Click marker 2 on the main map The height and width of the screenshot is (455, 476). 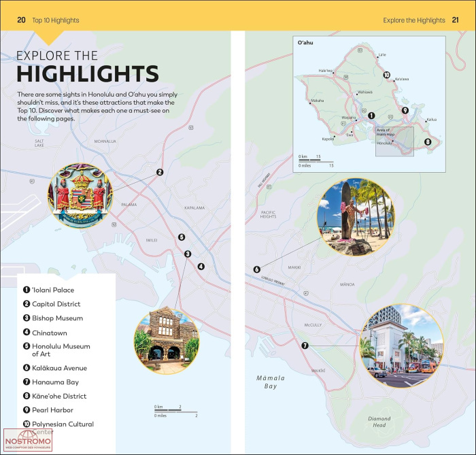[x=160, y=172]
